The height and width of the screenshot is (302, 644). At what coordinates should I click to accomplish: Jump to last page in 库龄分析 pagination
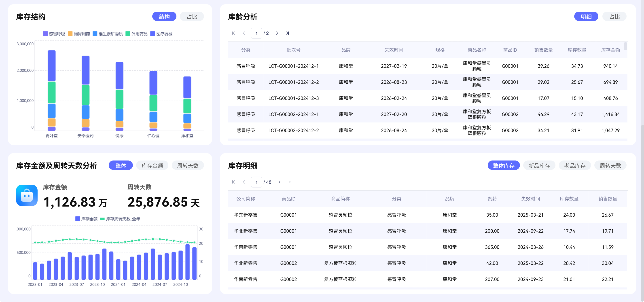288,33
